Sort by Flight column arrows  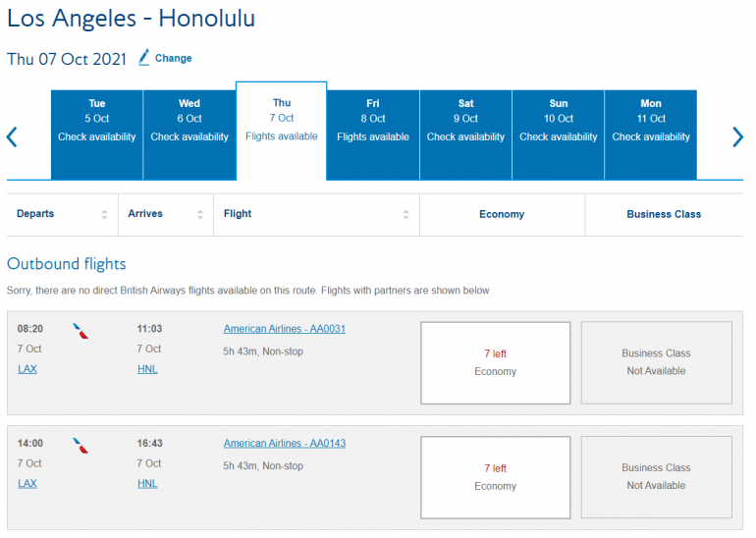(x=405, y=214)
